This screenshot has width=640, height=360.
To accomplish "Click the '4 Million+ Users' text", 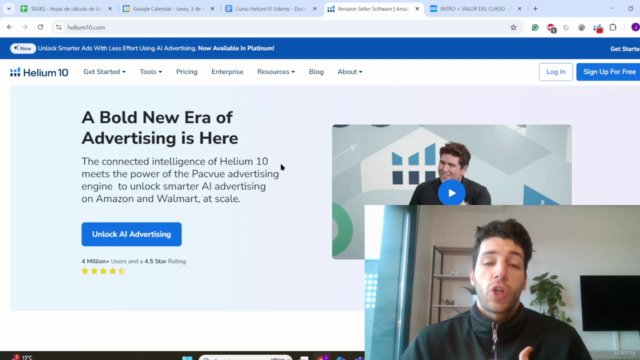I will click(103, 261).
